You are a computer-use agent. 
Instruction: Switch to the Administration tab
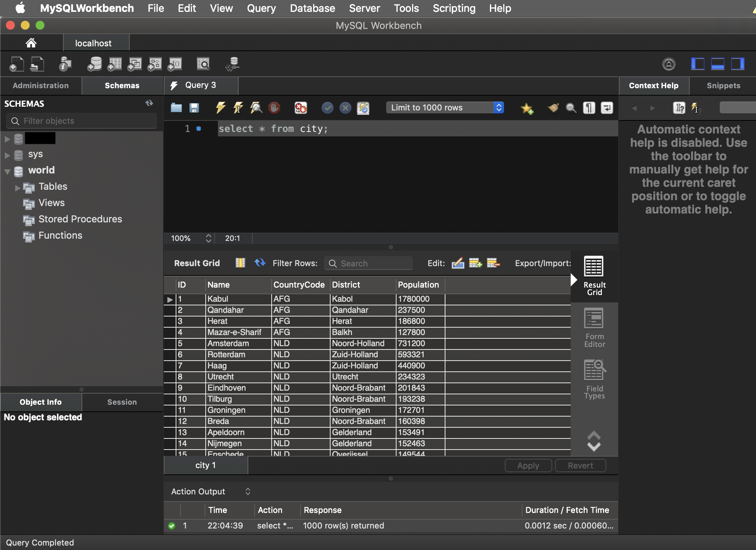click(x=41, y=86)
